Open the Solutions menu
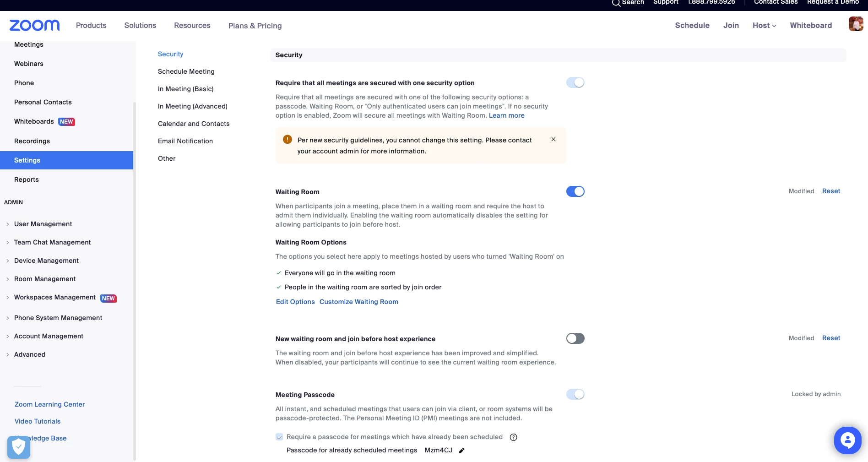This screenshot has width=868, height=462. (140, 25)
